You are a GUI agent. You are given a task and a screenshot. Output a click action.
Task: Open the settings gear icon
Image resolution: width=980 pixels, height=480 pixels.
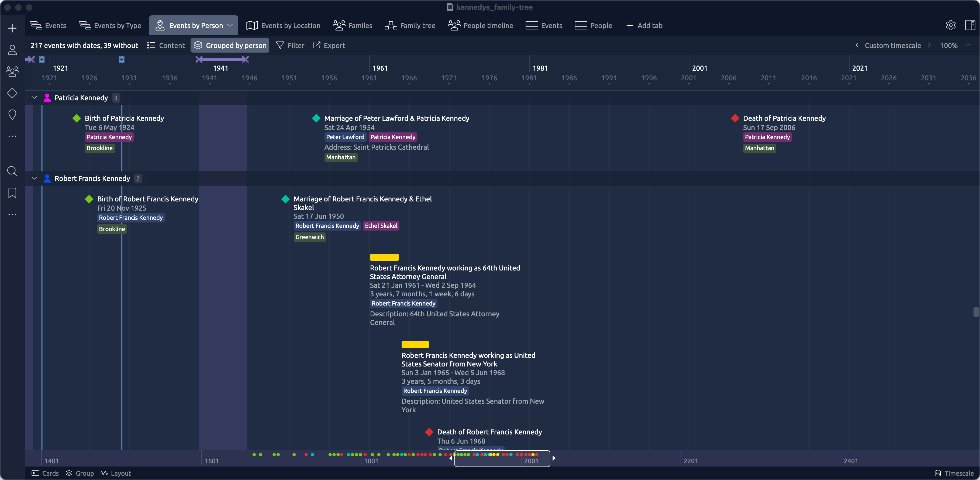[x=950, y=26]
